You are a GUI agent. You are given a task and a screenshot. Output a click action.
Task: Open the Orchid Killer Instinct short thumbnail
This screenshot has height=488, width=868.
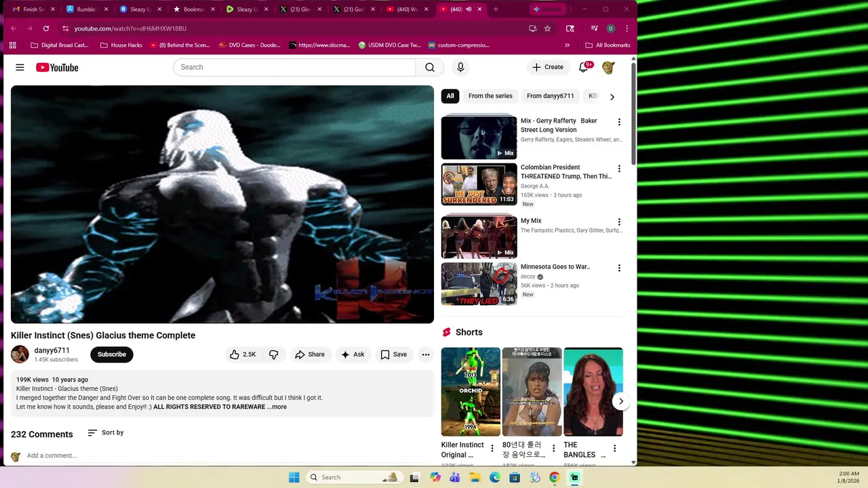471,392
